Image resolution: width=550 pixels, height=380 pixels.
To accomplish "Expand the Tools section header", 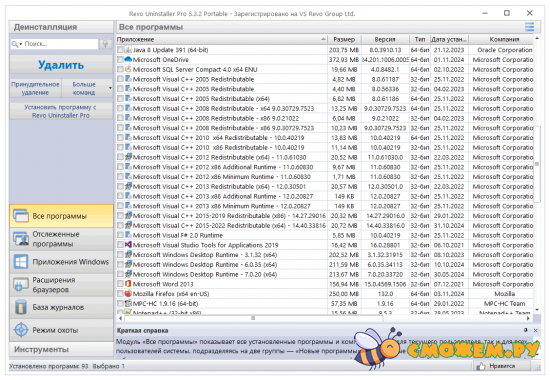I will tap(61, 349).
